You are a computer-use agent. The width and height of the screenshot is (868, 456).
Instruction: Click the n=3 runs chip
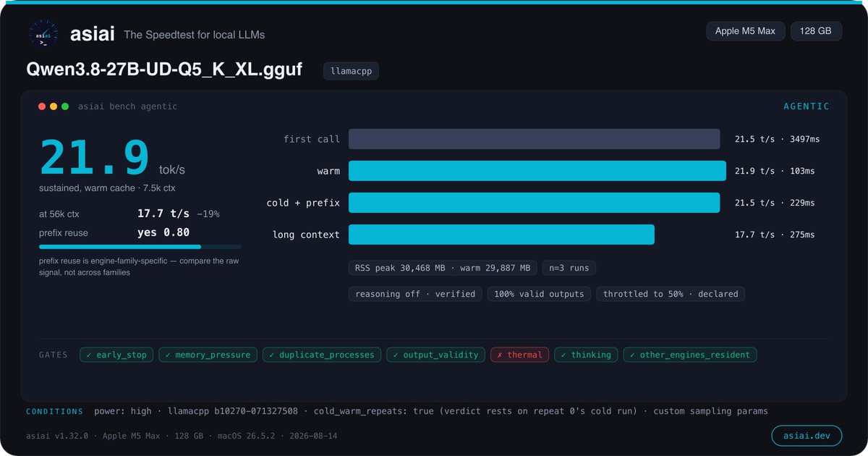tap(569, 268)
